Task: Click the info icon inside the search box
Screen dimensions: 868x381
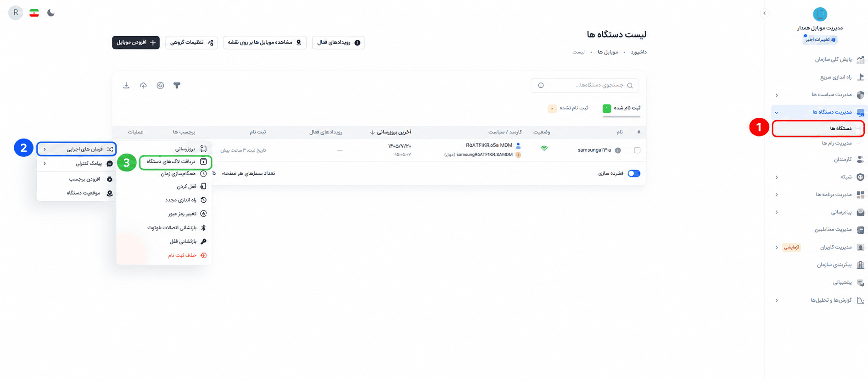Action: (541, 85)
